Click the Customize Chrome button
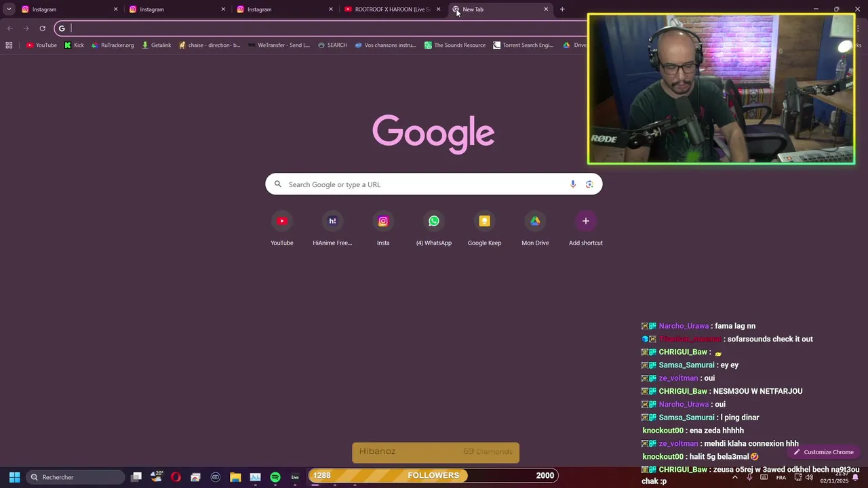868x488 pixels. point(823,452)
